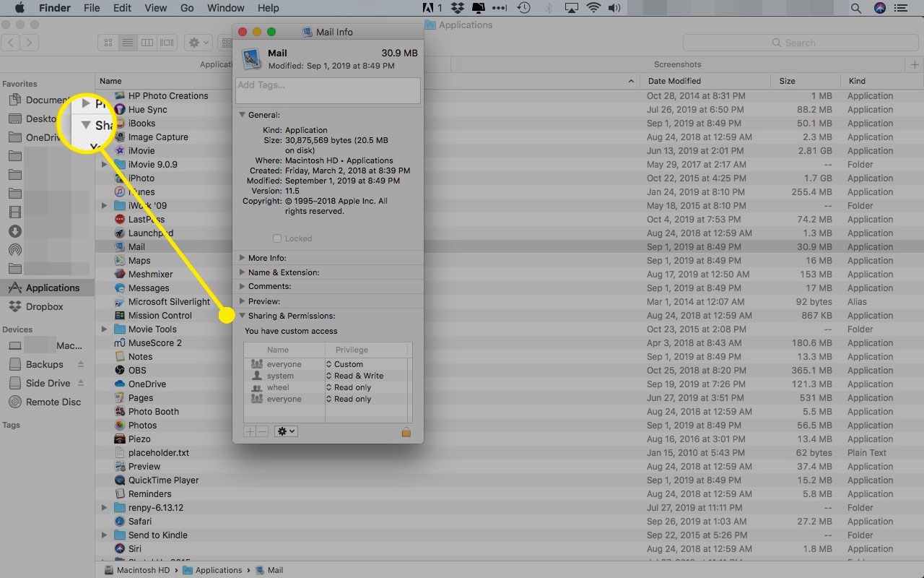The width and height of the screenshot is (924, 578).
Task: Switch Finder to list view
Action: coord(128,43)
